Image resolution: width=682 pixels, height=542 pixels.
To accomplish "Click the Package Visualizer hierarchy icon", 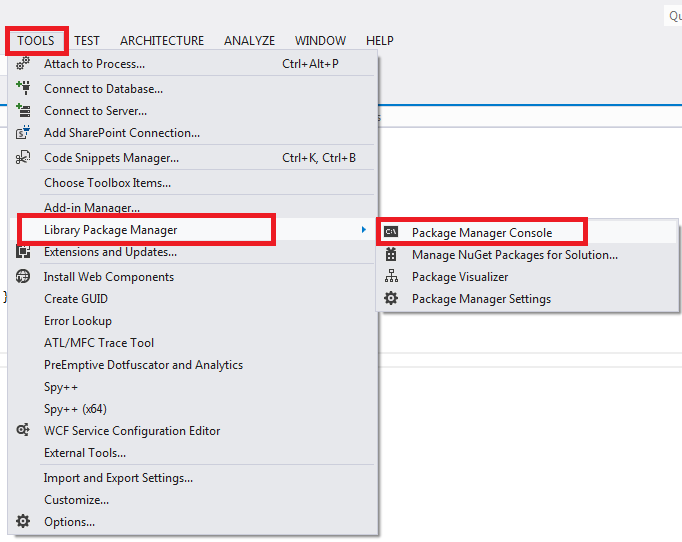I will (391, 276).
